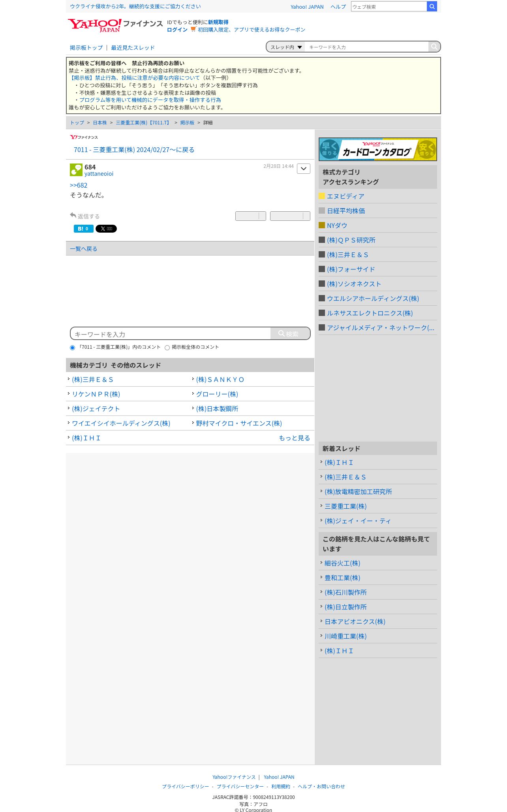Viewport: 507px width, 812px height.
Task: Click Yahoo! JAPAN link in top bar
Action: [x=307, y=7]
